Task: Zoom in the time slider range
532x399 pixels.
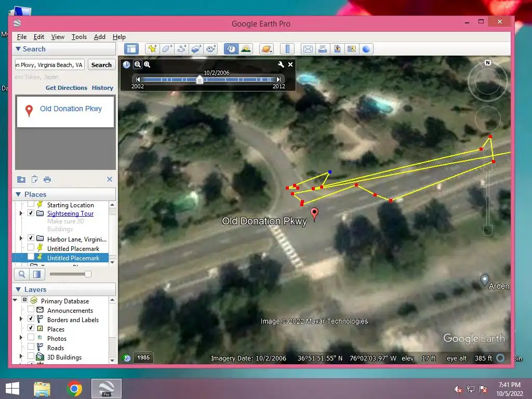Action: [147, 64]
